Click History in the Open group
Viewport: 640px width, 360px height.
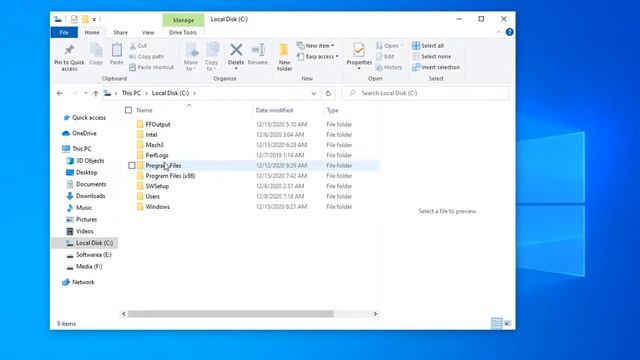pyautogui.click(x=389, y=67)
